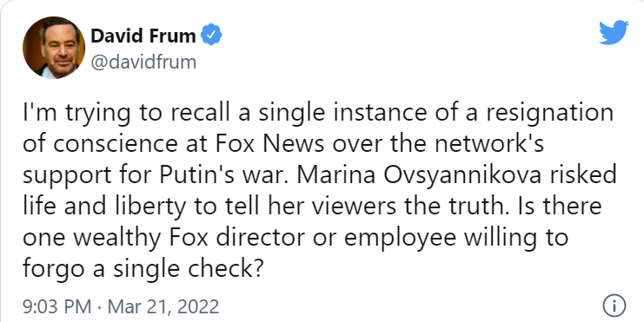
Task: Open the tweet info circle icon
Action: click(x=614, y=306)
